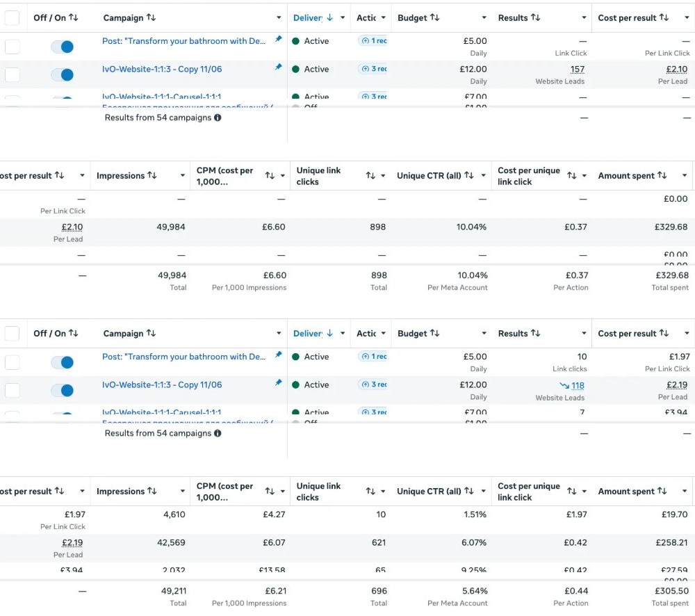The height and width of the screenshot is (616, 695).
Task: Click the 3 rec pill on lower IvO-Website Copy row
Action: (x=373, y=384)
